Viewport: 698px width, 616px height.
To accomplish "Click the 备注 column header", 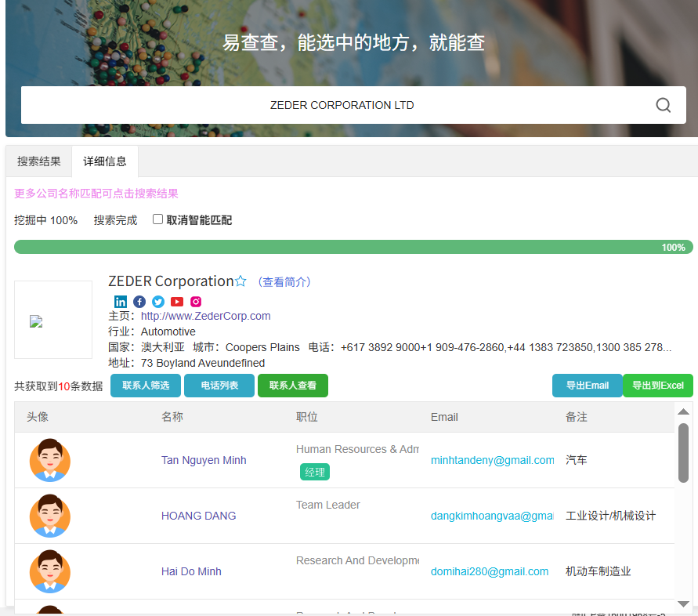I will (x=577, y=417).
